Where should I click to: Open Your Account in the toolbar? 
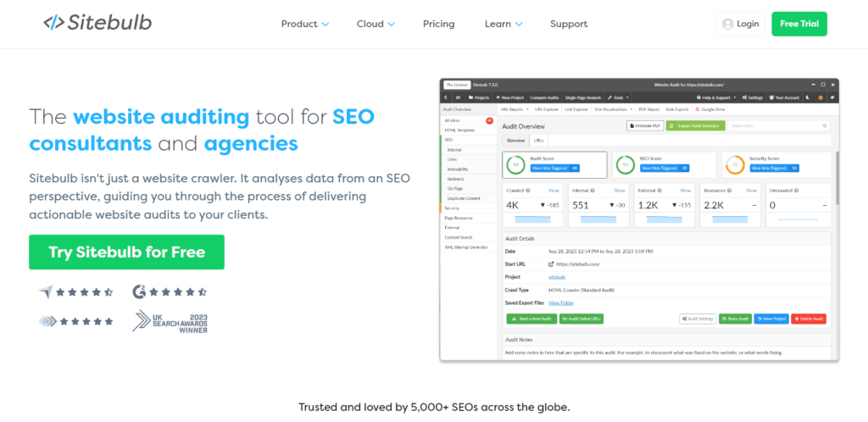(784, 97)
